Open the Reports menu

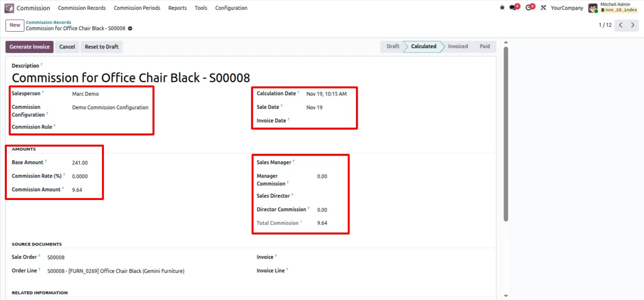(177, 8)
